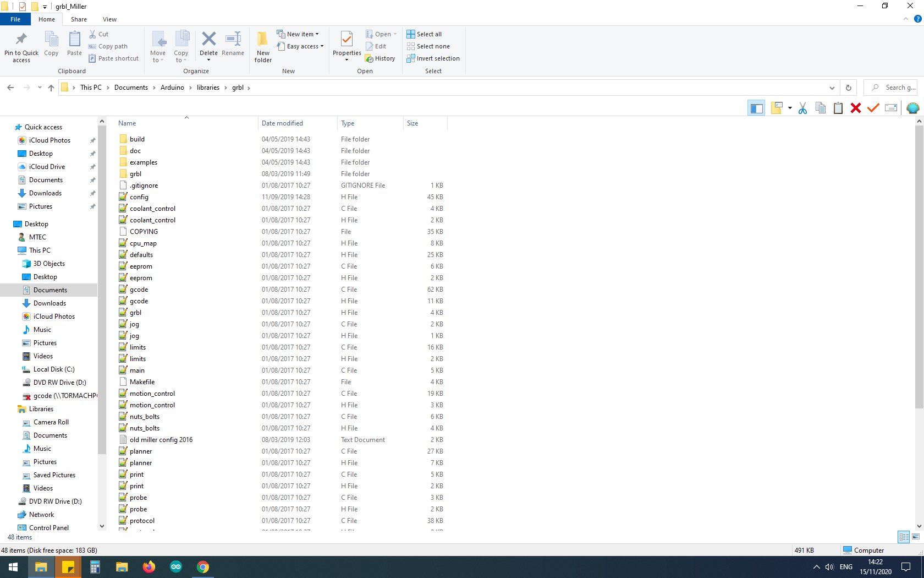Click Invert selection in the ribbon
This screenshot has width=924, height=578.
pyautogui.click(x=433, y=58)
